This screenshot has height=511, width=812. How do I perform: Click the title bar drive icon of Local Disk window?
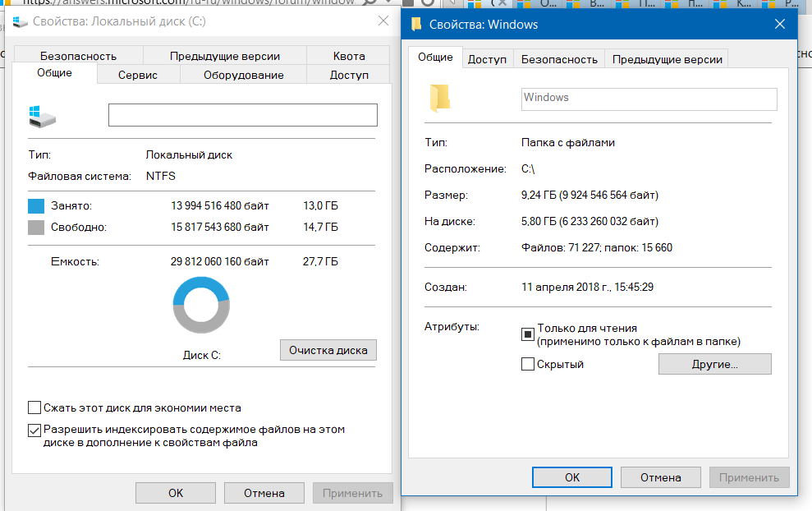(x=21, y=21)
